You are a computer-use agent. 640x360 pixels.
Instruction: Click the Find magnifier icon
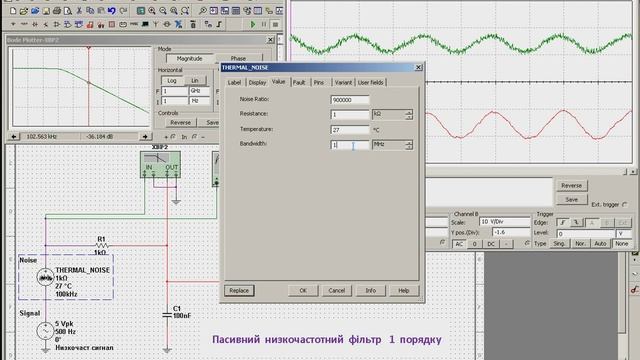pyautogui.click(x=202, y=11)
